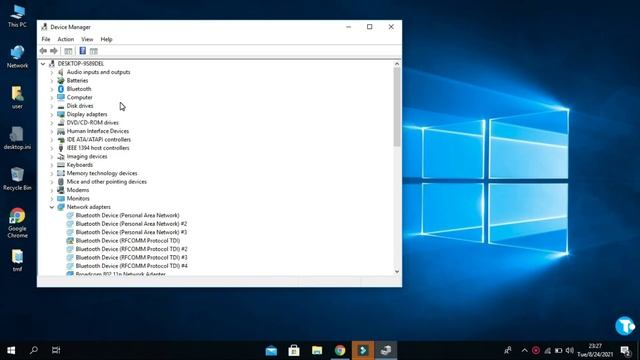Expand the Computer category
Image resolution: width=640 pixels, height=360 pixels.
(x=52, y=98)
